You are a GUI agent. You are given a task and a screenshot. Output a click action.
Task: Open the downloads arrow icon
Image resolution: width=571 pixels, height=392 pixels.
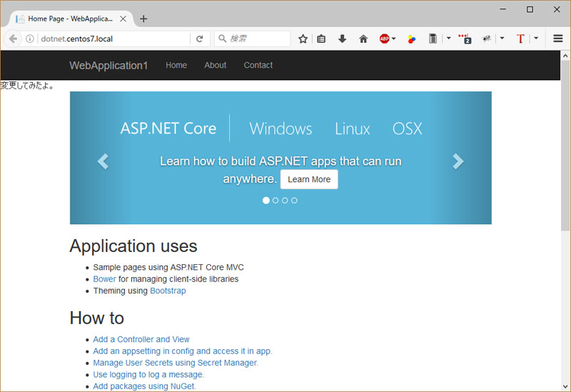[342, 39]
